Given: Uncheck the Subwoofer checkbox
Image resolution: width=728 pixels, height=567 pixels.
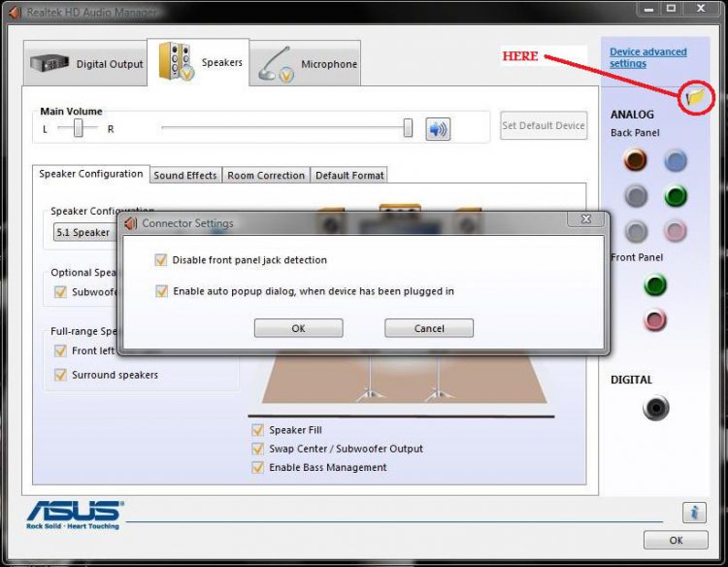Looking at the screenshot, I should point(60,291).
